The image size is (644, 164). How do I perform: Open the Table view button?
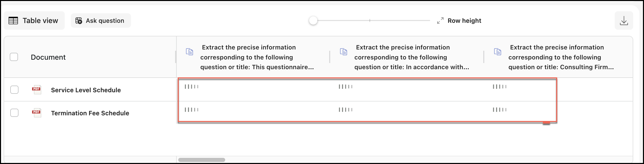34,20
